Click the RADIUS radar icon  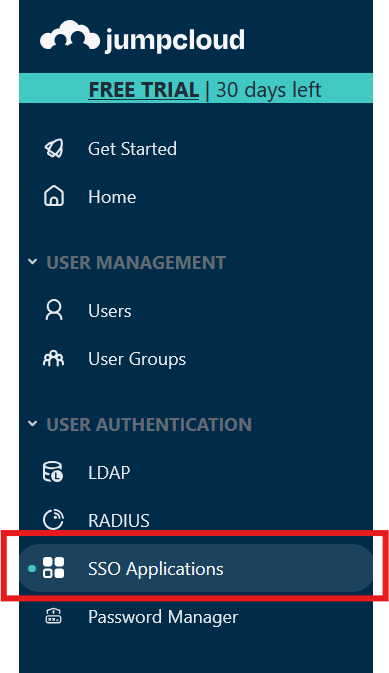(54, 520)
